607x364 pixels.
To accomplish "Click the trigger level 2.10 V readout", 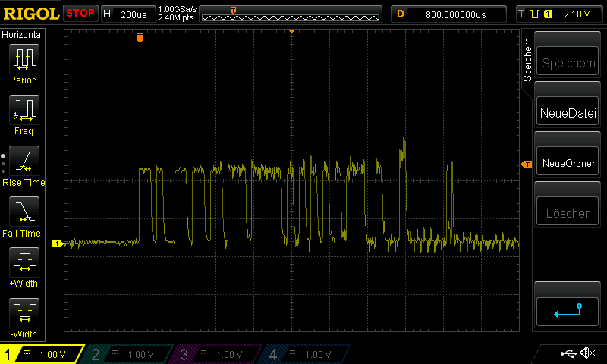I will point(577,14).
